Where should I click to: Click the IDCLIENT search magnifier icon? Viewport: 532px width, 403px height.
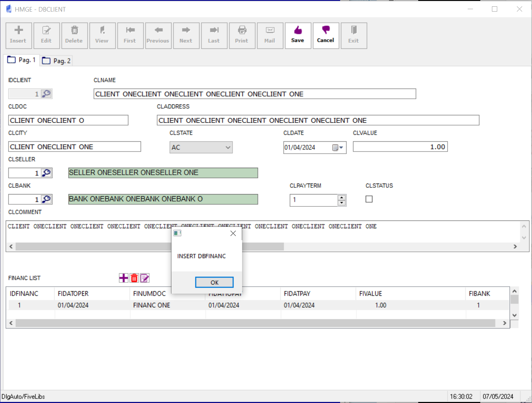[46, 94]
